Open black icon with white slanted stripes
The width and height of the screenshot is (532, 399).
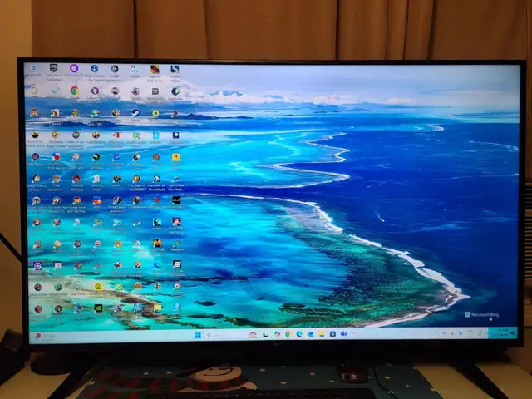(177, 264)
